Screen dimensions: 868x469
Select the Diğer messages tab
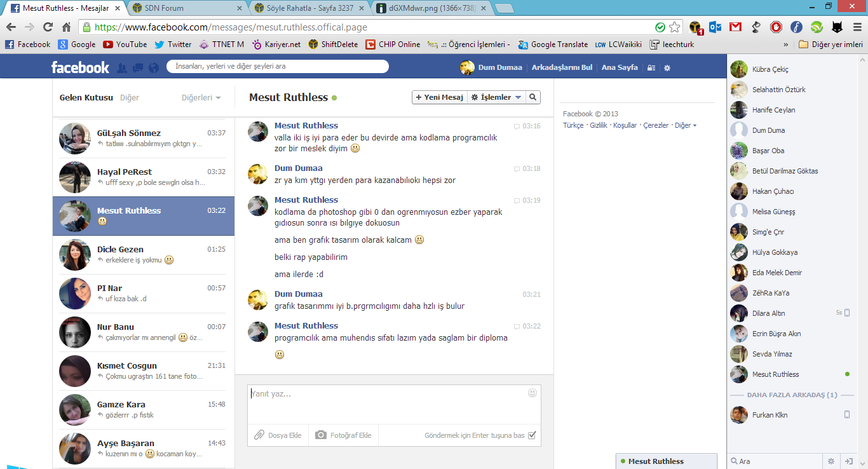coord(130,98)
